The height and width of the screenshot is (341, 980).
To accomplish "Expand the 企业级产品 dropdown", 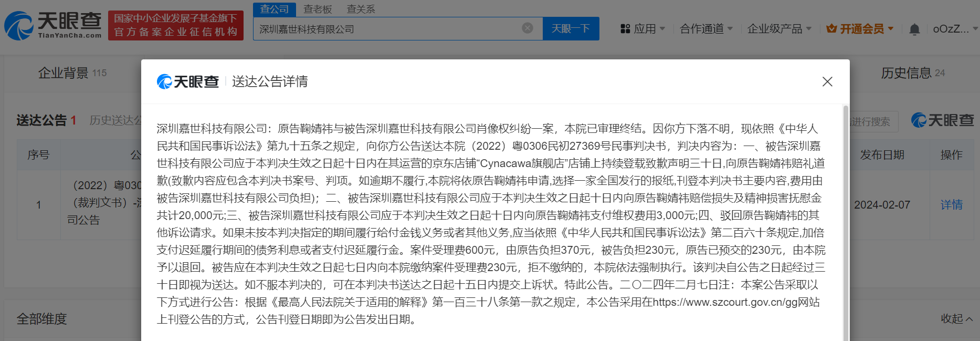I will 779,29.
